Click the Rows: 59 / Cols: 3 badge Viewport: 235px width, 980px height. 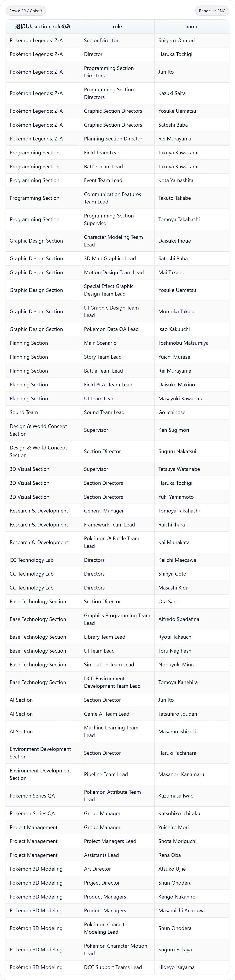click(x=25, y=11)
